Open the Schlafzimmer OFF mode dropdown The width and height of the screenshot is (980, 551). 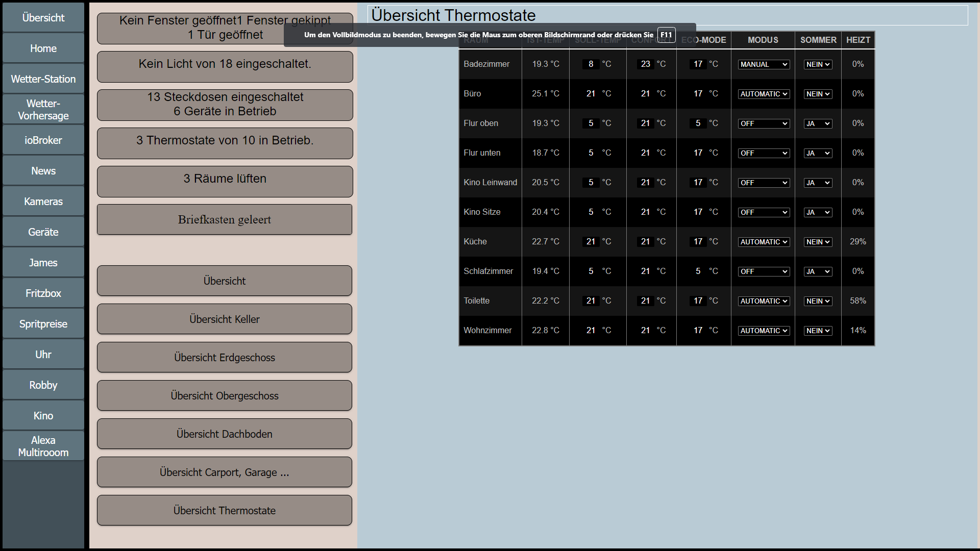click(764, 271)
